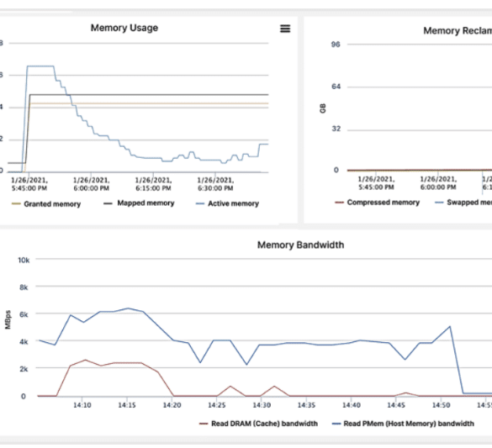Click the Active memory plateau at chart top
Image resolution: width=492 pixels, height=448 pixels.
pos(40,66)
